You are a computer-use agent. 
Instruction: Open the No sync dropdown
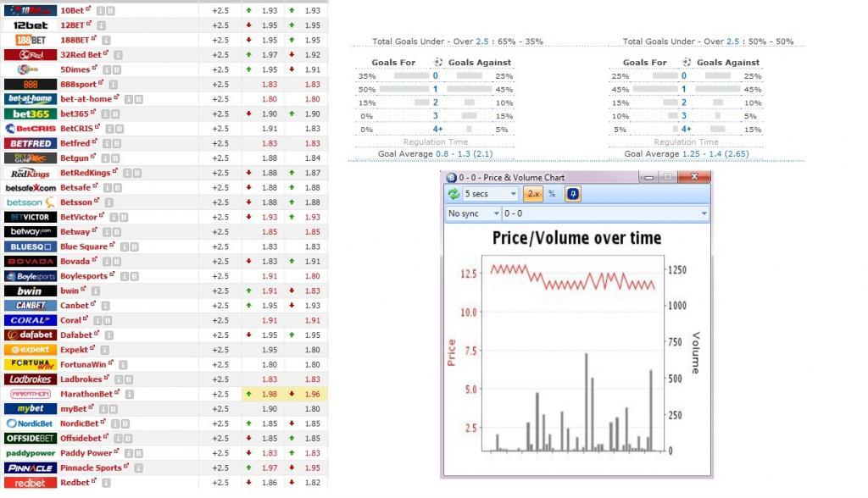[x=473, y=213]
